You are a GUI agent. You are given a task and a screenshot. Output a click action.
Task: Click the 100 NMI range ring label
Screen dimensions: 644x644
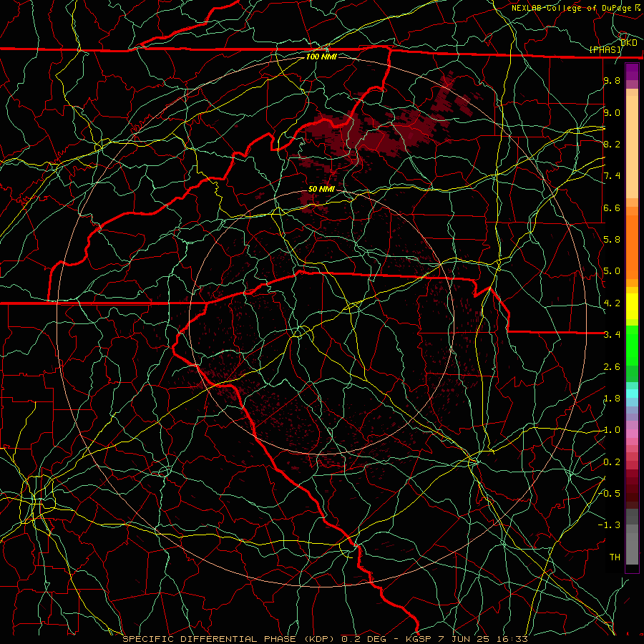(321, 57)
